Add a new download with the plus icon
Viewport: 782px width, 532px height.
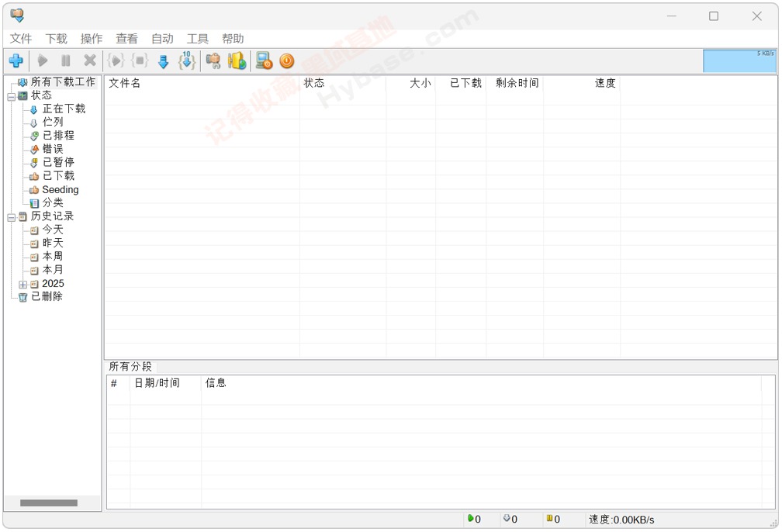pos(15,60)
